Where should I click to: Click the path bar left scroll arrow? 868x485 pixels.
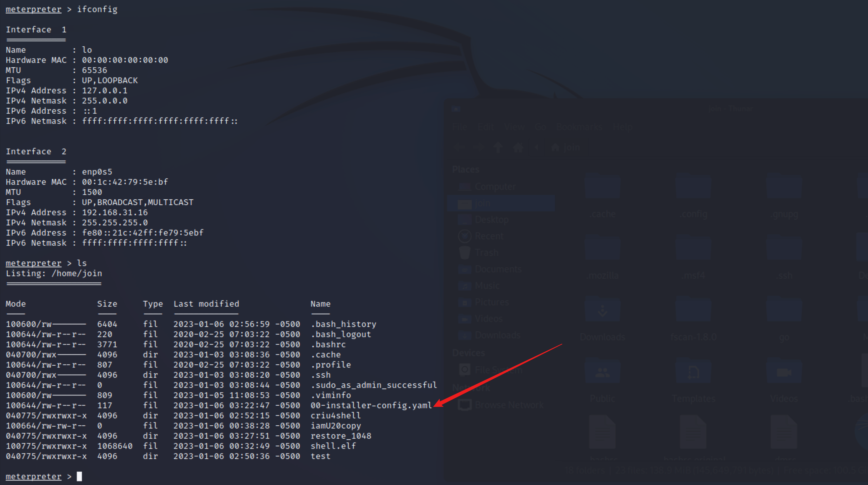coord(537,147)
